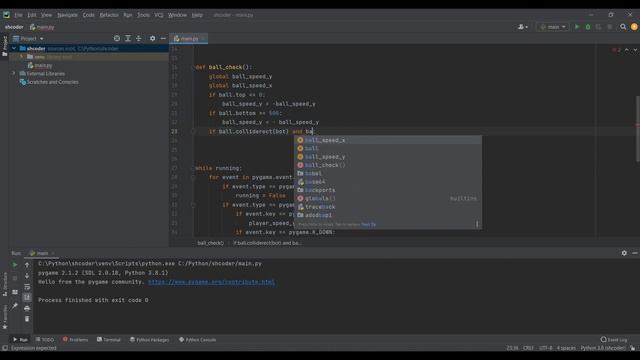The width and height of the screenshot is (640, 360).
Task: Toggle the Structure tool window vertical tab
Action: (4, 284)
